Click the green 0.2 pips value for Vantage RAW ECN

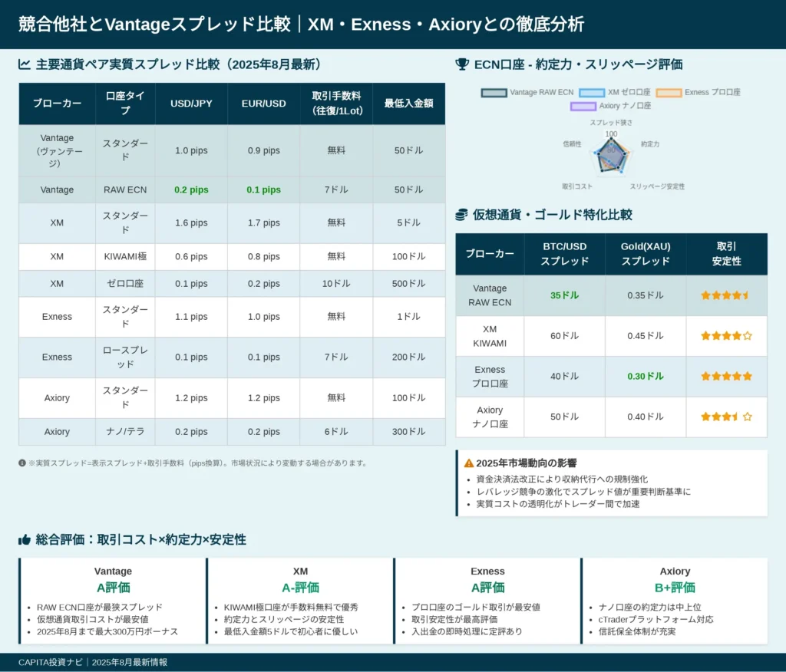[x=191, y=189]
